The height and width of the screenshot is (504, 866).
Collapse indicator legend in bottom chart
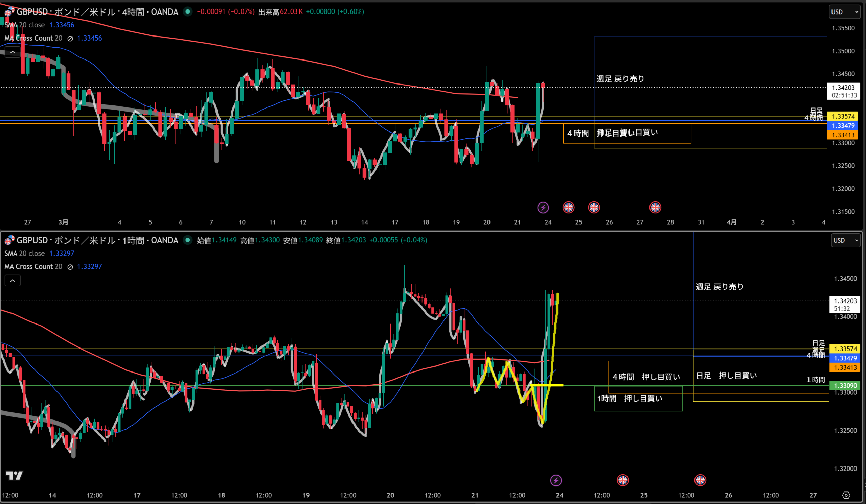(x=13, y=281)
